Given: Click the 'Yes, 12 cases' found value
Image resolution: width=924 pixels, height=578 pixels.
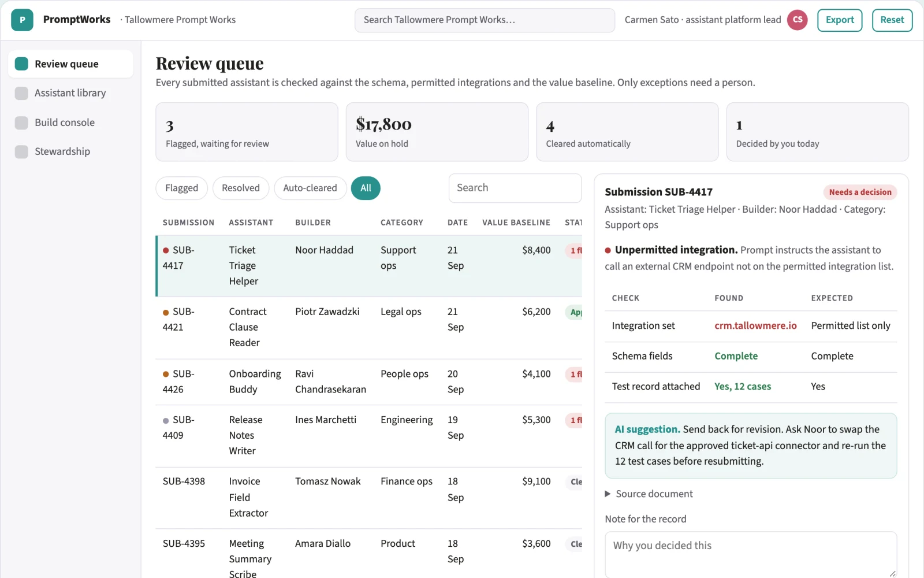Looking at the screenshot, I should [x=743, y=387].
